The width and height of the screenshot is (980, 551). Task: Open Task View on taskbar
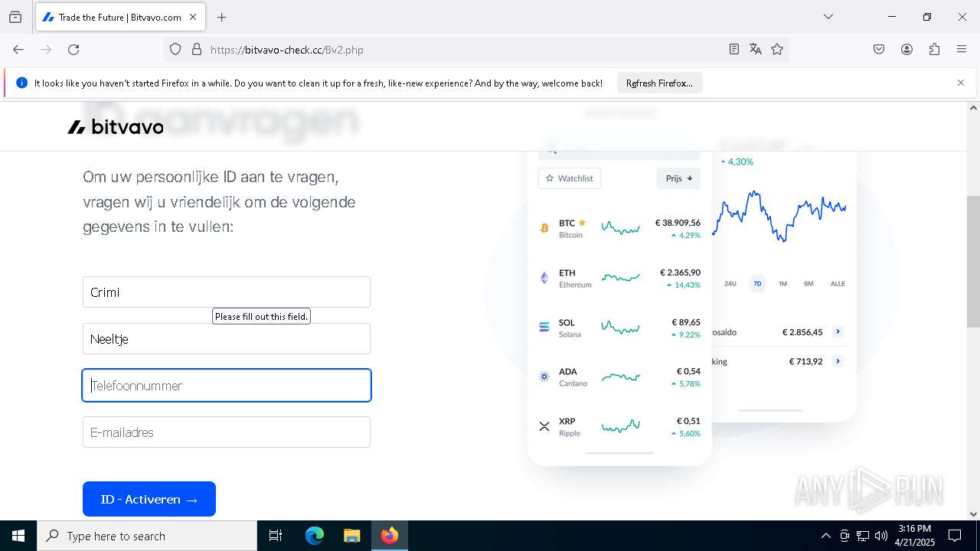276,536
